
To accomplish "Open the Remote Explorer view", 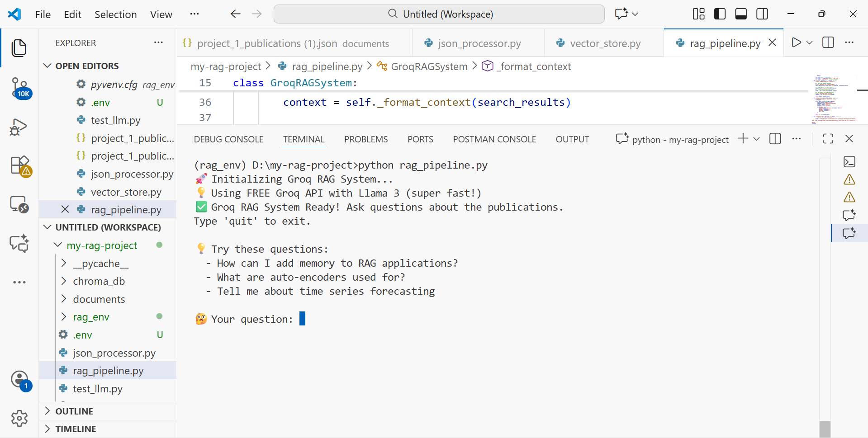I will 19,204.
